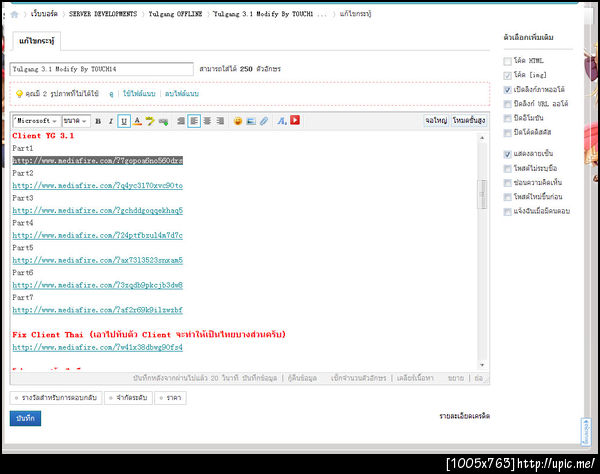This screenshot has width=600, height=474.
Task: Open 'เว็บบอร์ด' breadcrumb link
Action: (44, 14)
